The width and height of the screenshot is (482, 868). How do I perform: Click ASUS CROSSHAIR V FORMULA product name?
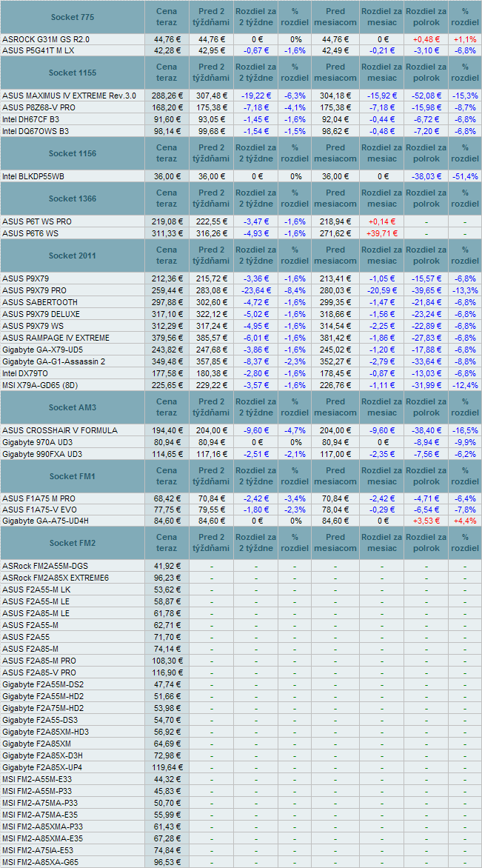point(60,430)
